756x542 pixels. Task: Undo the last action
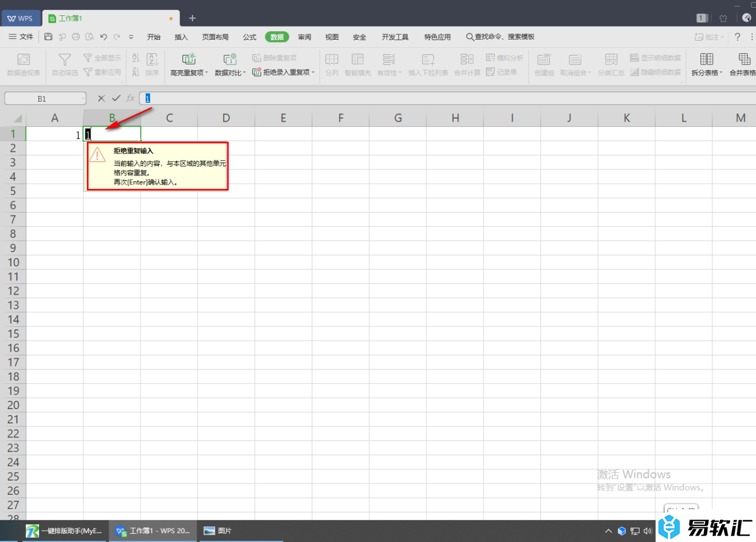click(x=103, y=37)
